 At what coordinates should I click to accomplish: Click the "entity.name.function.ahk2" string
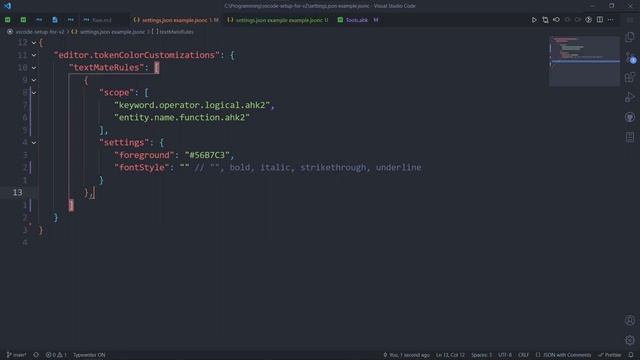coord(182,118)
